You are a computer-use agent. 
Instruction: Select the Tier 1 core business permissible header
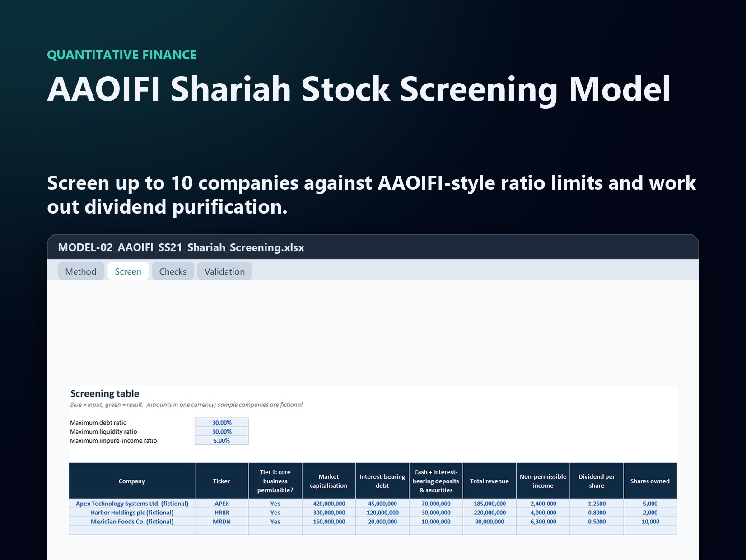[275, 481]
